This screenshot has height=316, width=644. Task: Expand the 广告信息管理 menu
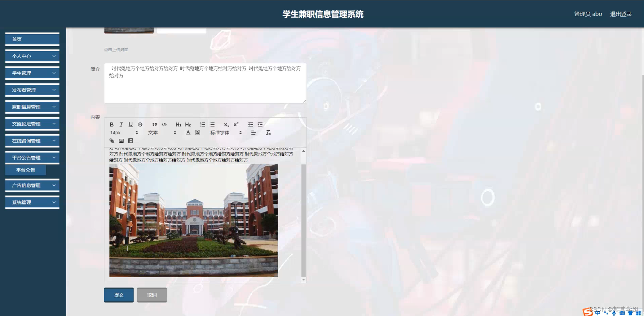point(32,186)
